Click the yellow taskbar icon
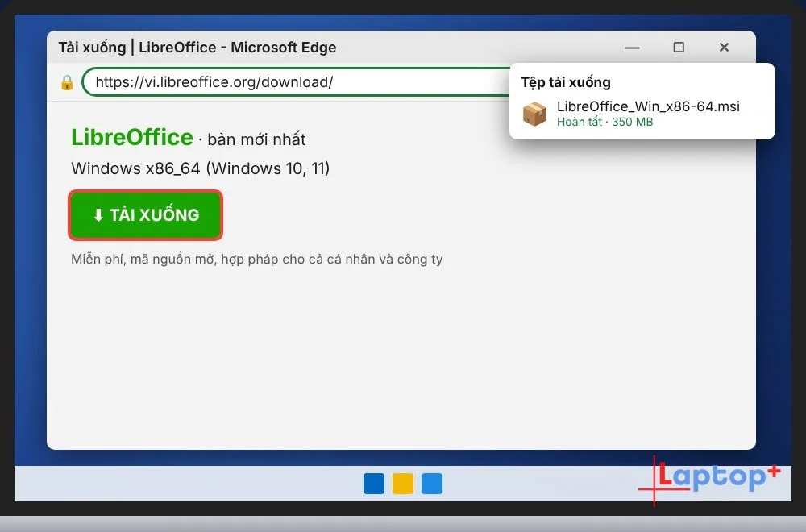806x532 pixels. 403,484
